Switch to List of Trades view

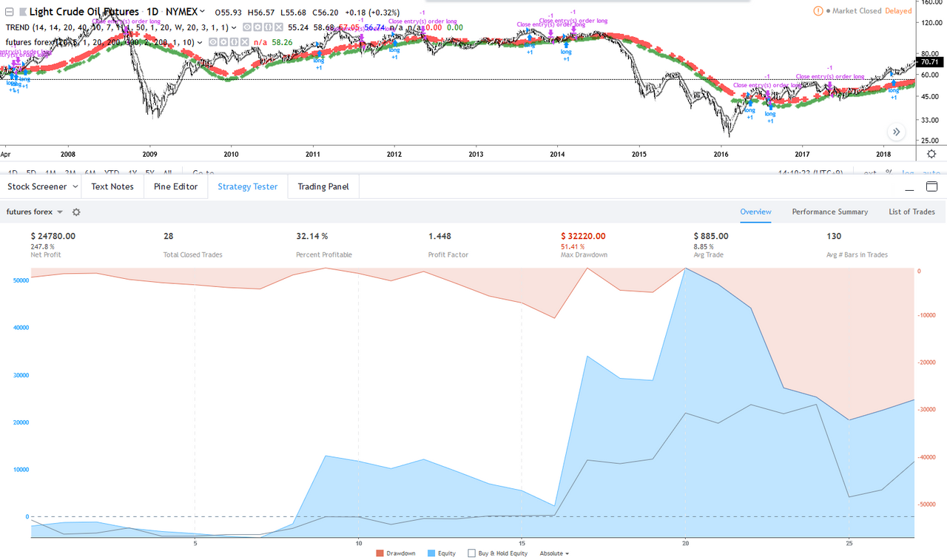tap(912, 212)
